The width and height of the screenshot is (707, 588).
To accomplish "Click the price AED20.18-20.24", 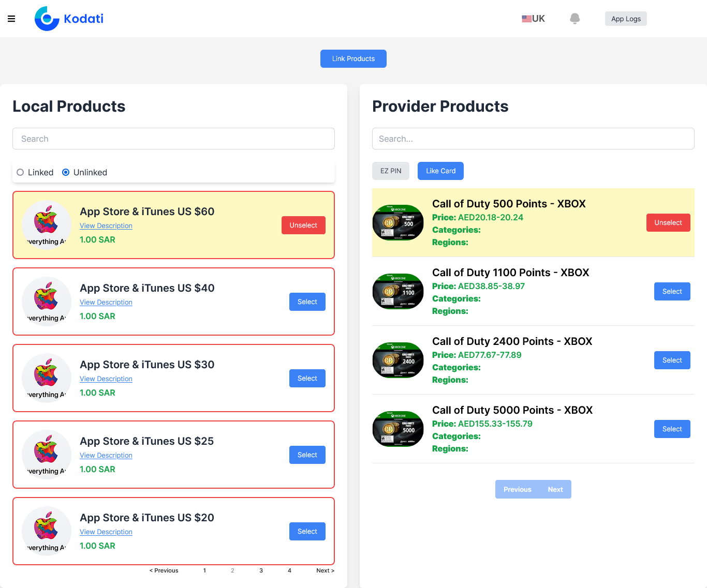I will (x=491, y=217).
